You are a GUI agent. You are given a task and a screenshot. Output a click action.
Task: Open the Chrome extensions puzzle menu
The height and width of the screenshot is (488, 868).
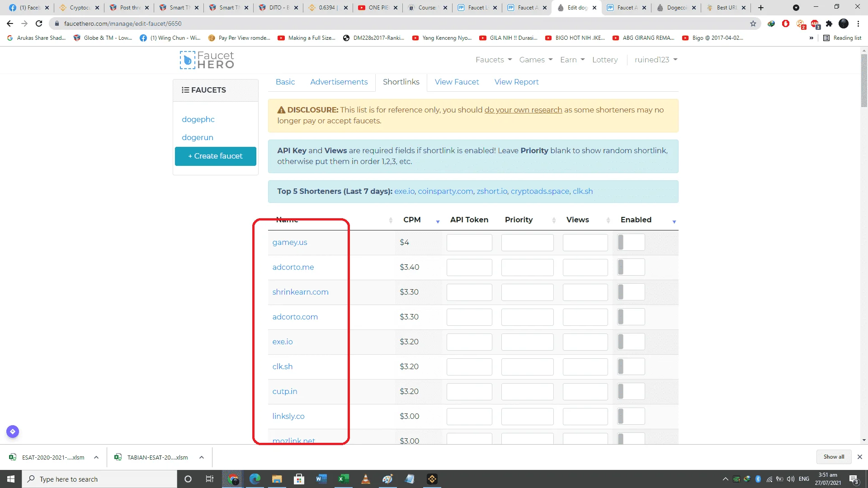(829, 23)
